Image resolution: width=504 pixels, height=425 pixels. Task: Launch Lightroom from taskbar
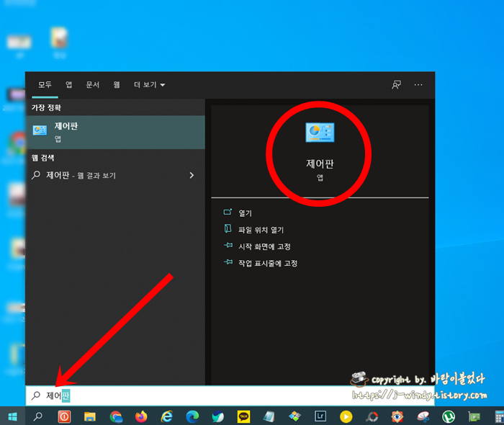click(320, 416)
